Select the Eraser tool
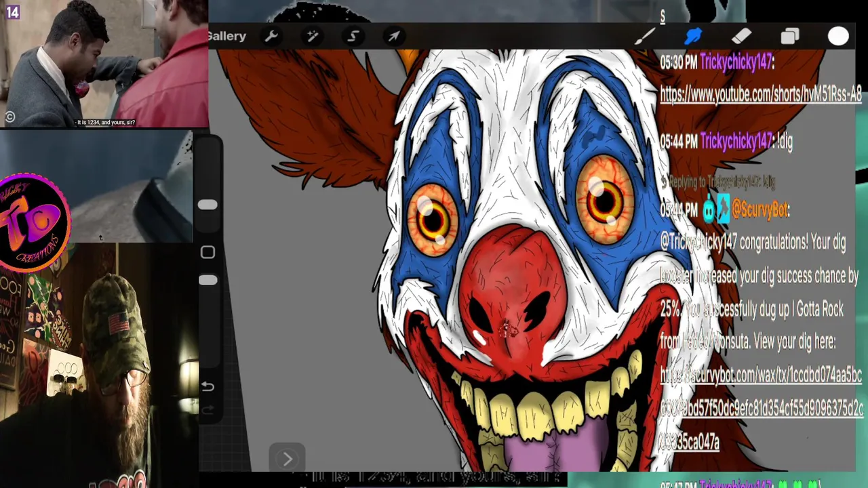The height and width of the screenshot is (488, 868). [x=742, y=36]
